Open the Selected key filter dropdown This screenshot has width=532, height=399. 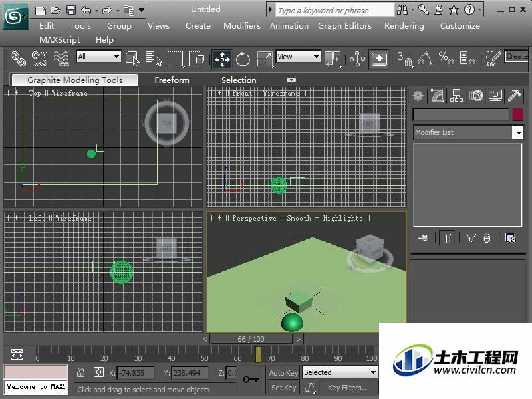340,372
